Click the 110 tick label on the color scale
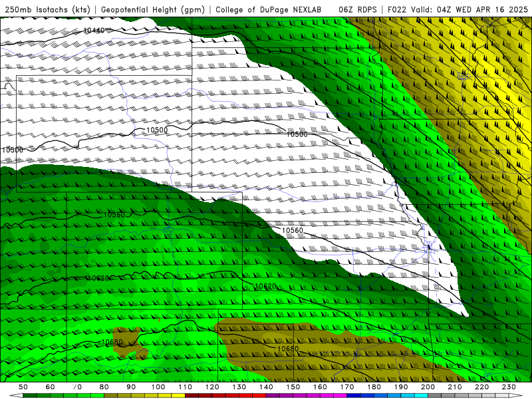Image resolution: width=532 pixels, height=399 pixels. (x=186, y=387)
